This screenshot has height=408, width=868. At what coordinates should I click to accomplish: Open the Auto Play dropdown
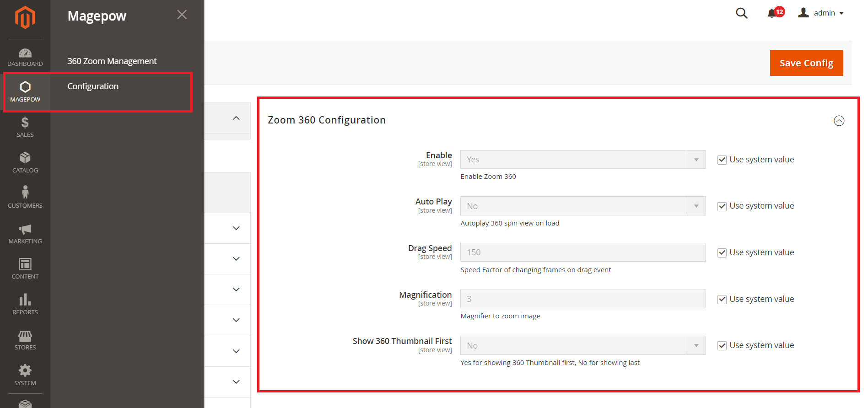582,206
